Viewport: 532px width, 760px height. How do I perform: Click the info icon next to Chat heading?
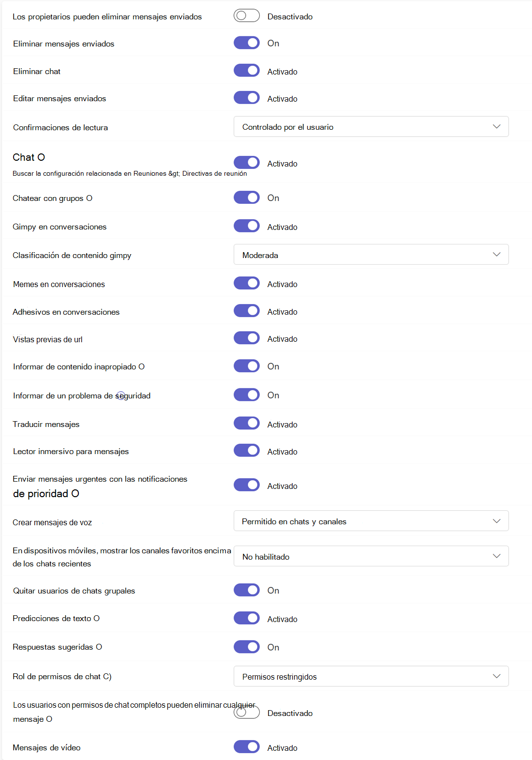pos(41,157)
